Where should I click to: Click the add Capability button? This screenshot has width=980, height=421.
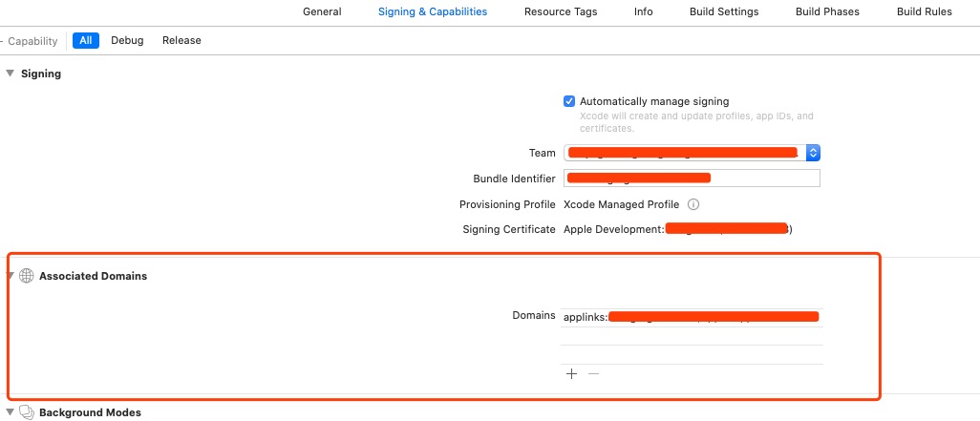(x=31, y=41)
